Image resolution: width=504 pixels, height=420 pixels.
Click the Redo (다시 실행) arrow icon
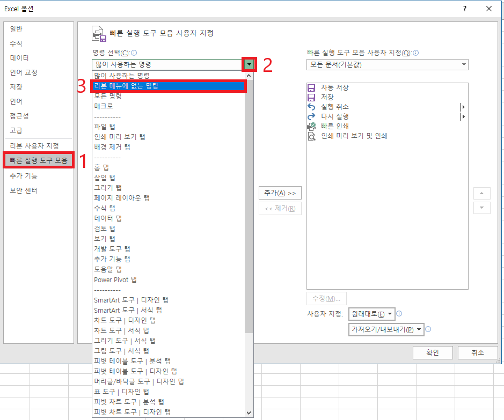pos(311,116)
